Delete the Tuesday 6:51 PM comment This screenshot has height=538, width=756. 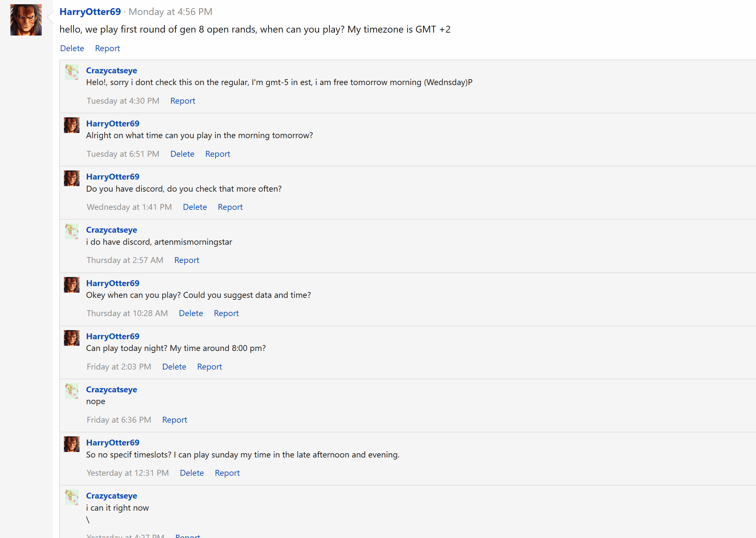coord(182,154)
